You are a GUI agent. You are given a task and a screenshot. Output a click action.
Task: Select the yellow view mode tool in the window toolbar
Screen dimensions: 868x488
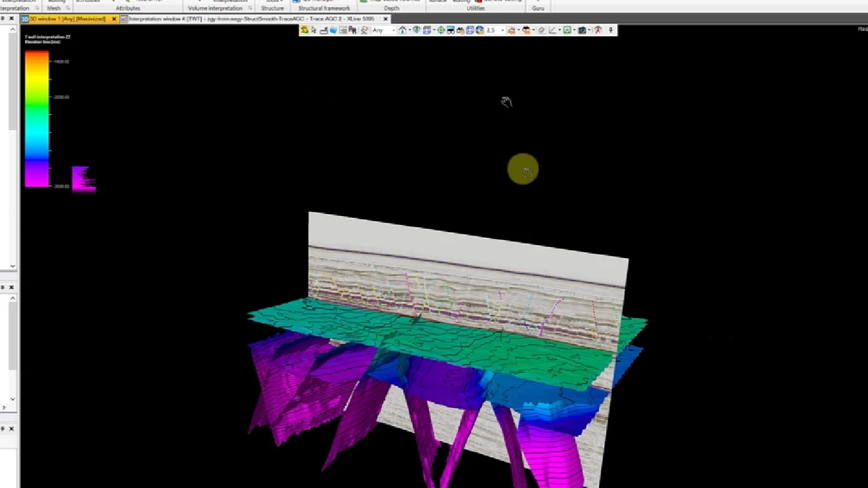tap(305, 30)
